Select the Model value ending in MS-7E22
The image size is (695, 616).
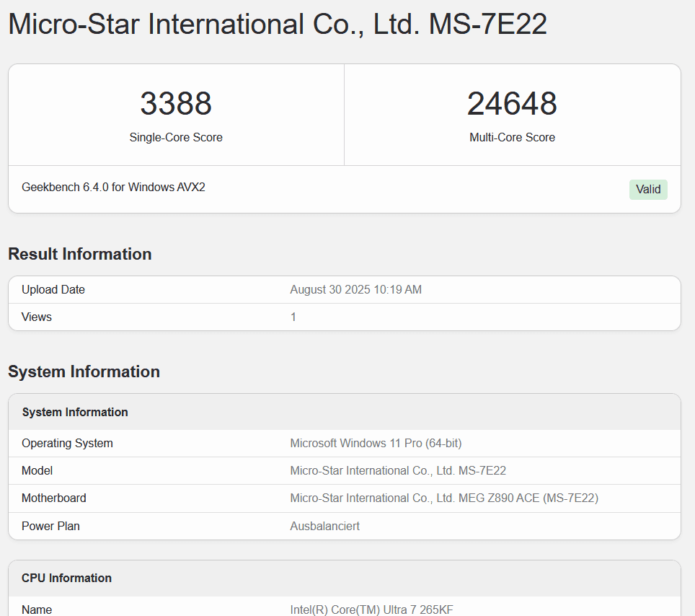pos(398,470)
